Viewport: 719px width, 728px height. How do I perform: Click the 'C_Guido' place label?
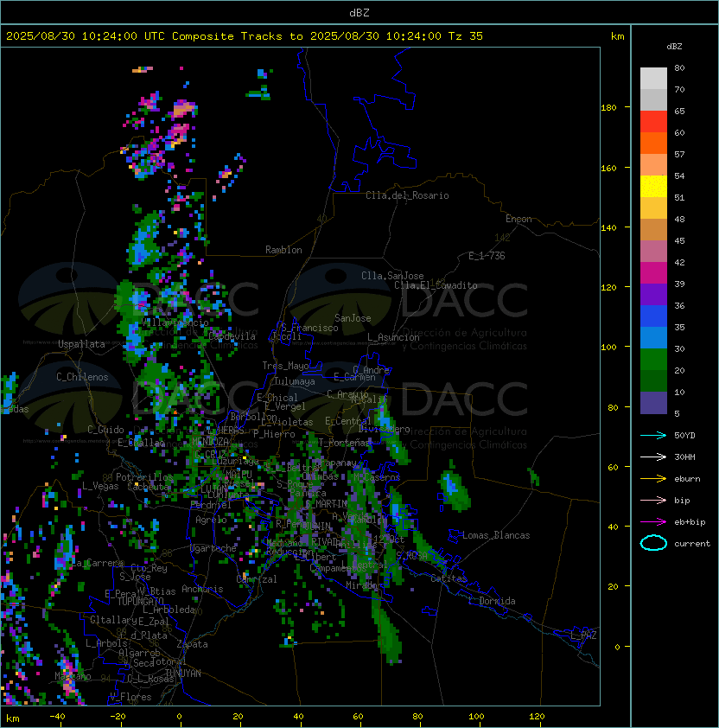click(x=105, y=430)
